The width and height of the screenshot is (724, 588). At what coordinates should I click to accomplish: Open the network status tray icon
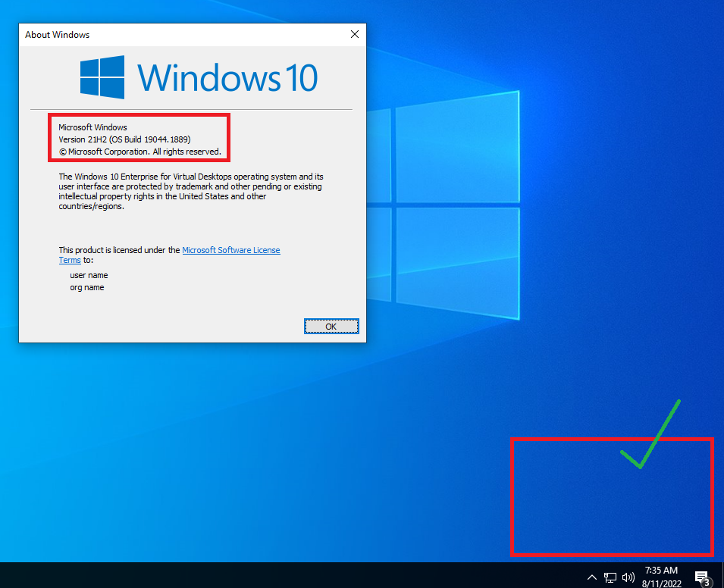point(610,577)
